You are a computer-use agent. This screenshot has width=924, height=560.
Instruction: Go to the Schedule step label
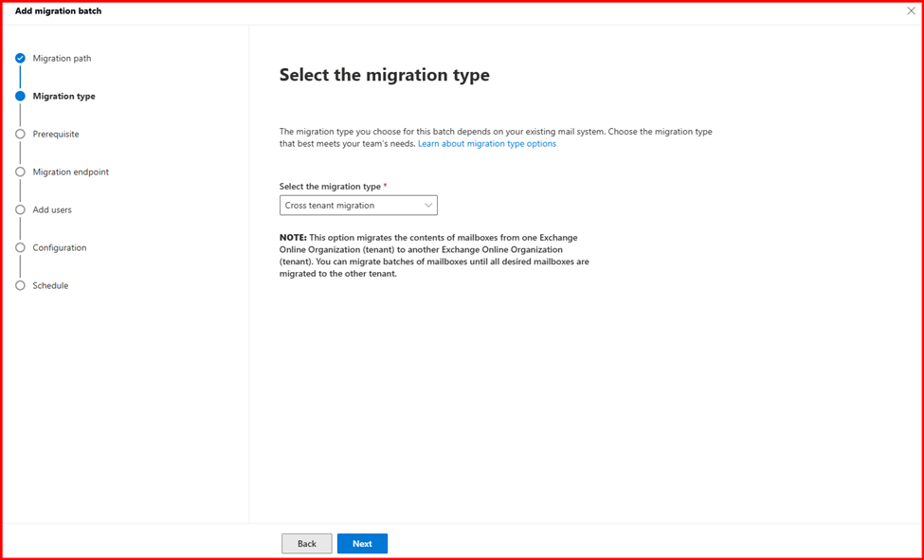point(50,285)
